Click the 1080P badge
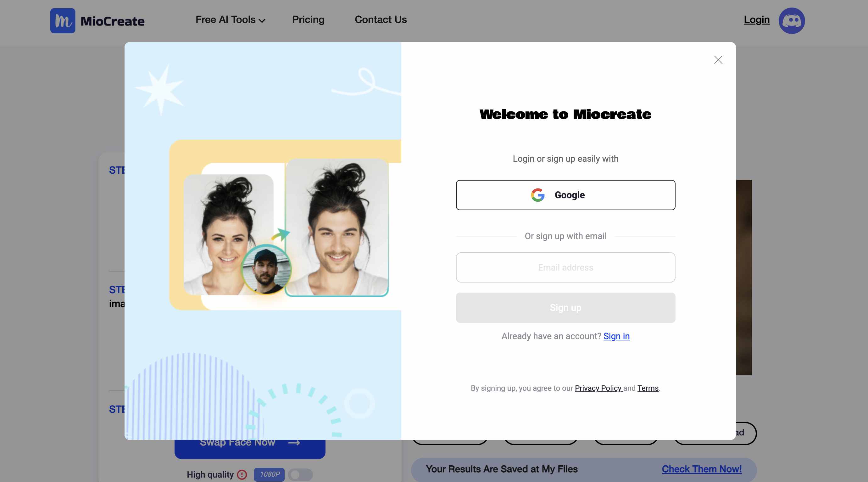This screenshot has height=482, width=868. (269, 474)
